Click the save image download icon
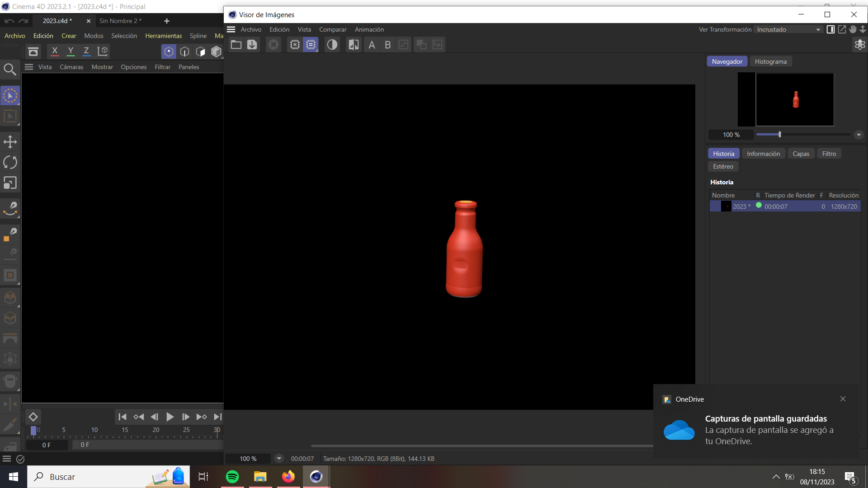868x488 pixels. tap(252, 45)
